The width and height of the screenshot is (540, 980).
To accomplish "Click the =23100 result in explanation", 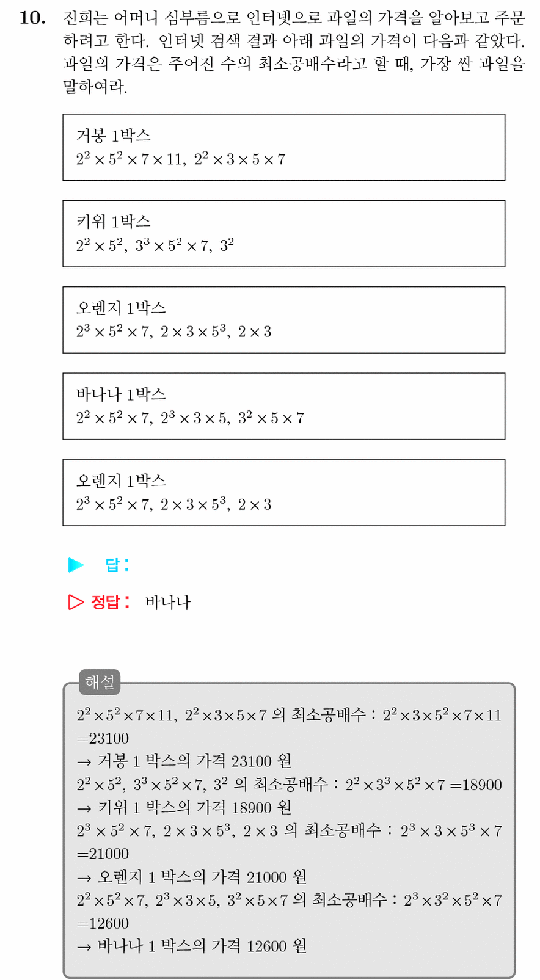I will tap(103, 738).
